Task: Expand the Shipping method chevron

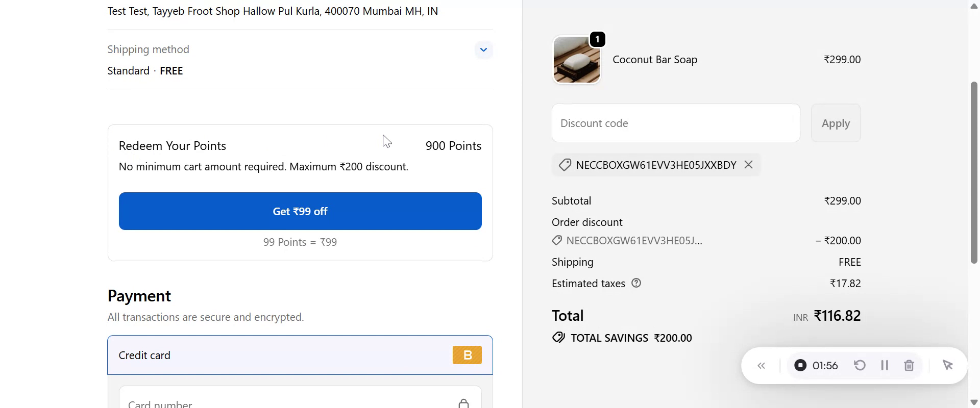Action: [x=483, y=50]
